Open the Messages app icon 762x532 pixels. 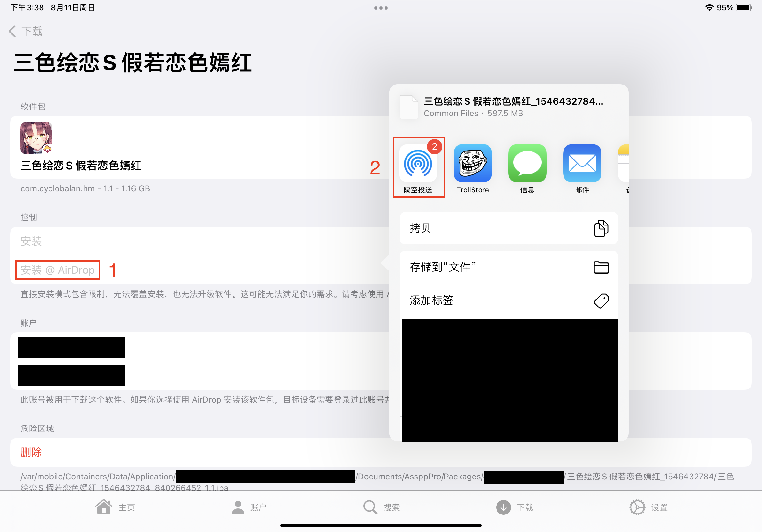pyautogui.click(x=527, y=164)
